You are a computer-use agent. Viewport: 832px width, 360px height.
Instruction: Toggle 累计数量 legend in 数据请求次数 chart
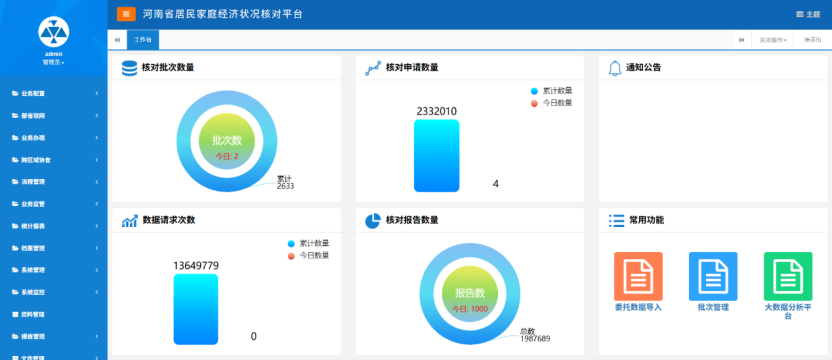308,244
